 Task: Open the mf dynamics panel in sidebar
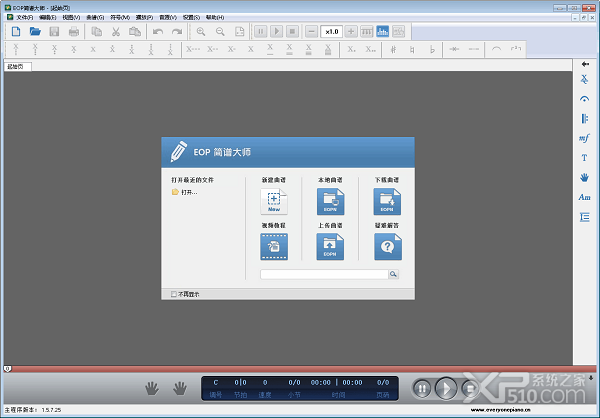pos(585,138)
